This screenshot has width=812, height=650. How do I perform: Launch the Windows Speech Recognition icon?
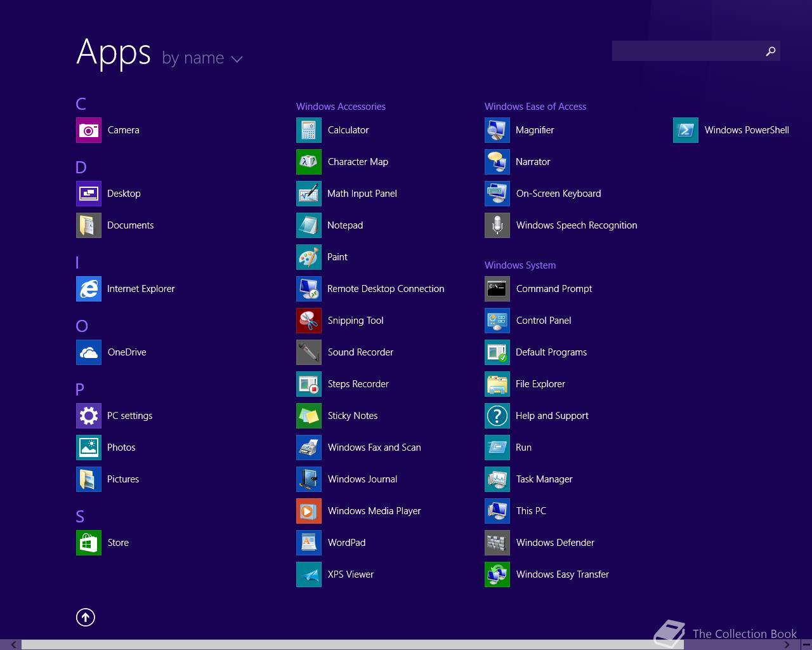click(x=497, y=225)
